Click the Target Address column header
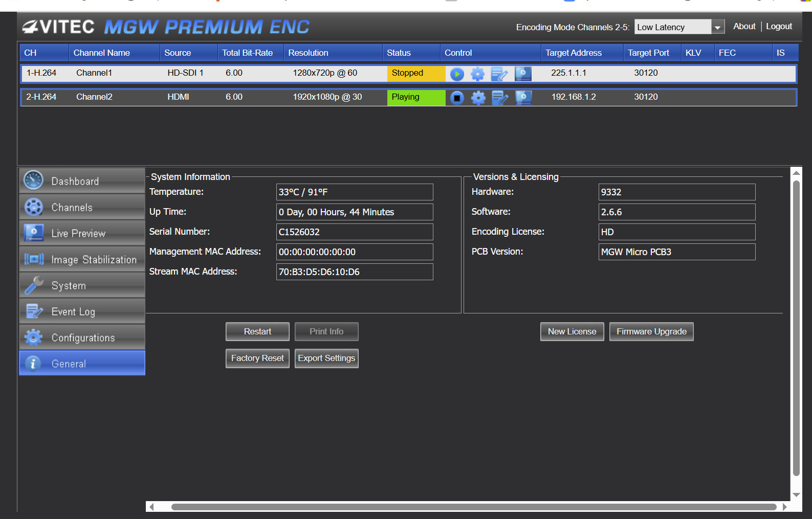 click(x=582, y=53)
